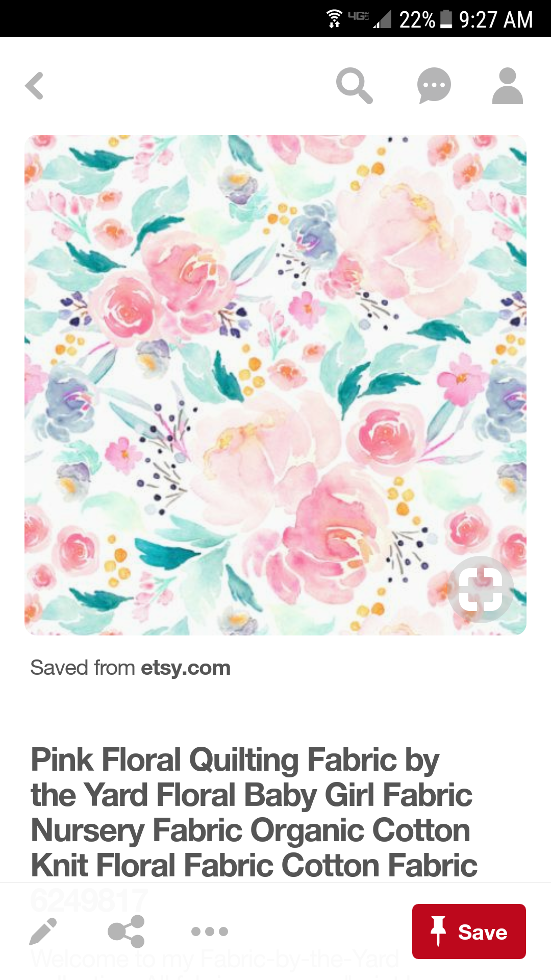Tap the 22% battery percentage text
551x980 pixels.
click(417, 19)
